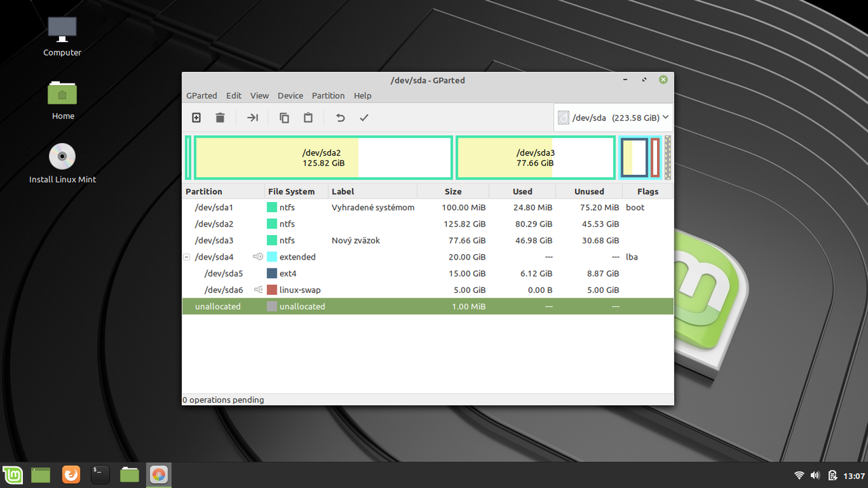Click the 125.82 GiB size cell
868x488 pixels.
click(x=465, y=224)
